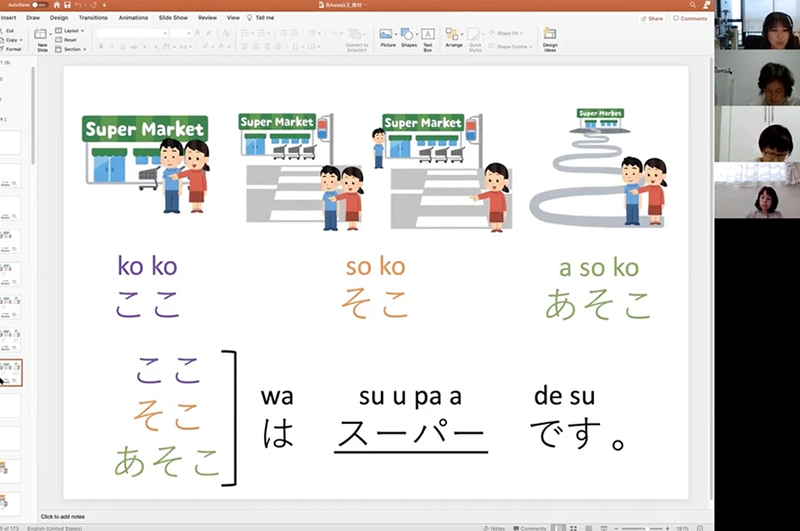Open the Review ribbon tab
This screenshot has height=531, width=800.
pyautogui.click(x=208, y=17)
